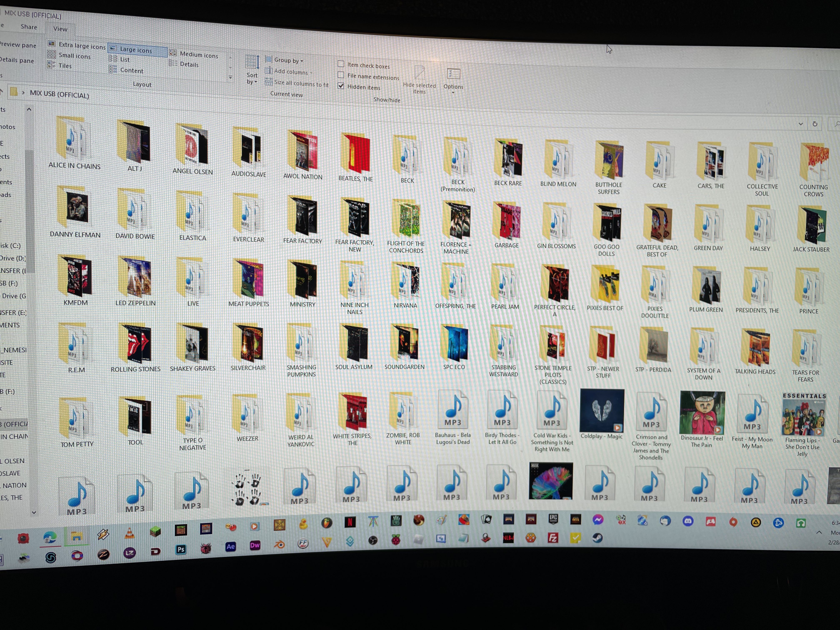Open Photoshop from the taskbar
The width and height of the screenshot is (840, 630).
[181, 550]
